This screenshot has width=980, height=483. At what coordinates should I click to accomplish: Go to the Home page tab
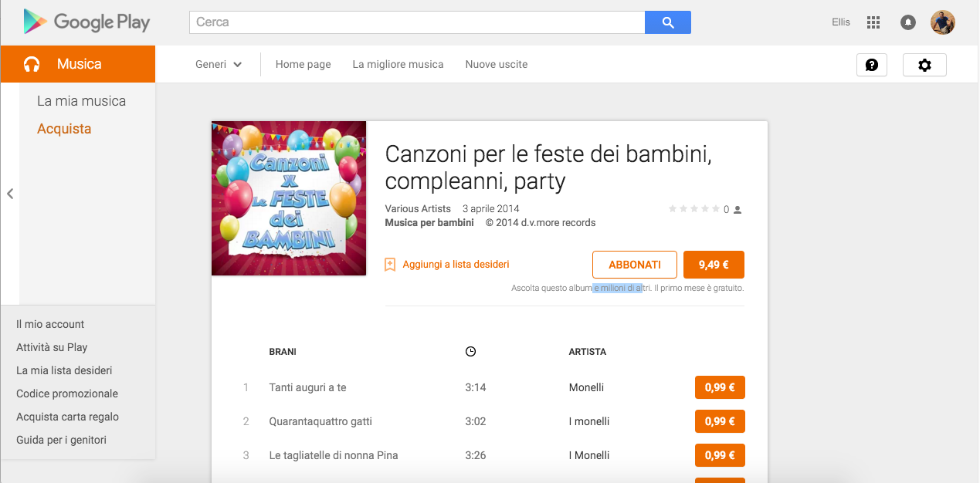tap(303, 65)
